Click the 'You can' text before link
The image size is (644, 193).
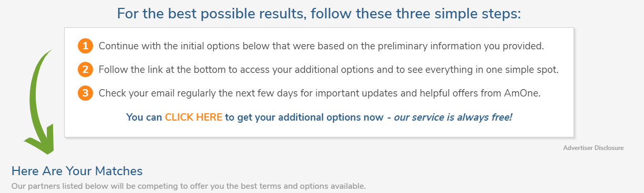[145, 117]
